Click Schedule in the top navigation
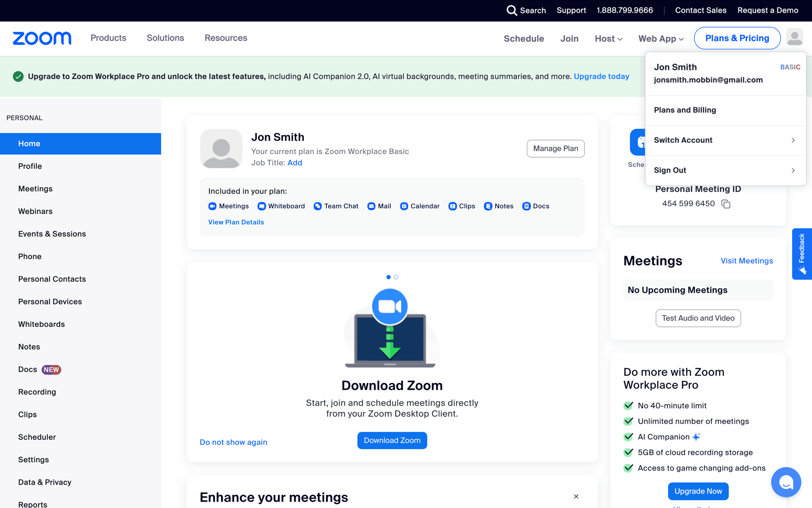Screen dimensions: 812x508 click(524, 39)
